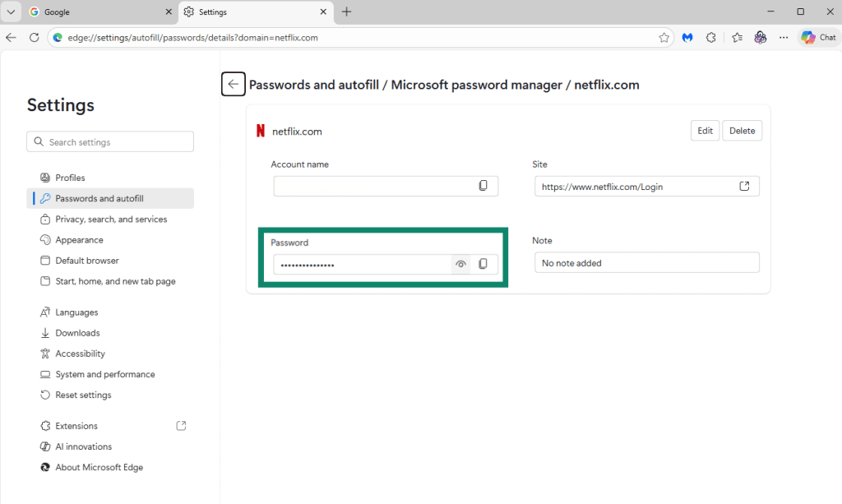Open Default browser settings

(x=110, y=261)
